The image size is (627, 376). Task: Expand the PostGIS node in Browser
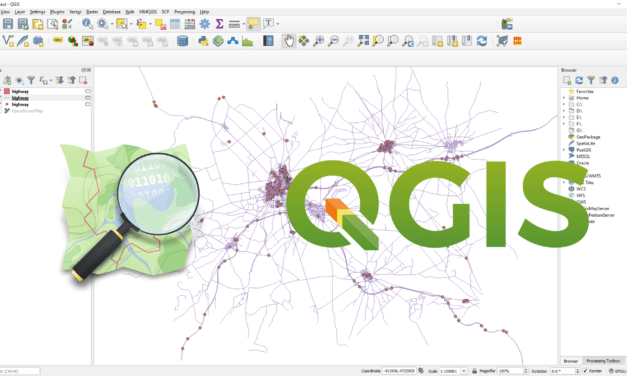tap(564, 150)
